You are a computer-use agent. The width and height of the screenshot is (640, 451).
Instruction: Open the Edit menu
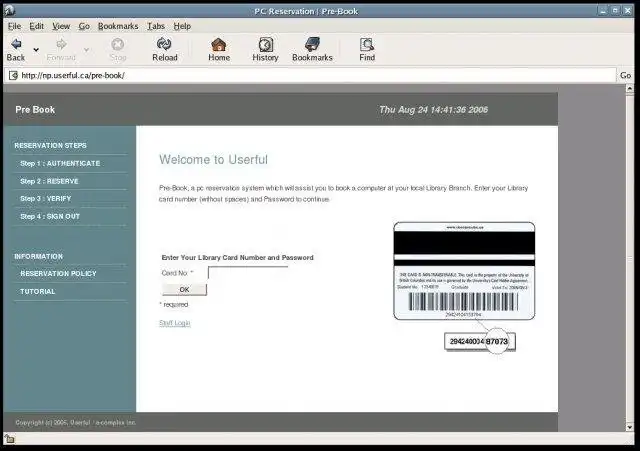(x=36, y=26)
